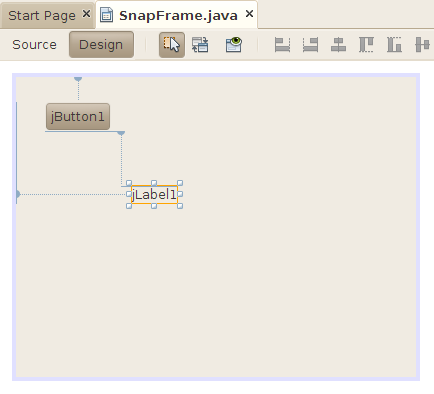Toggle Connection Mode tool
This screenshot has height=394, width=434.
point(200,45)
